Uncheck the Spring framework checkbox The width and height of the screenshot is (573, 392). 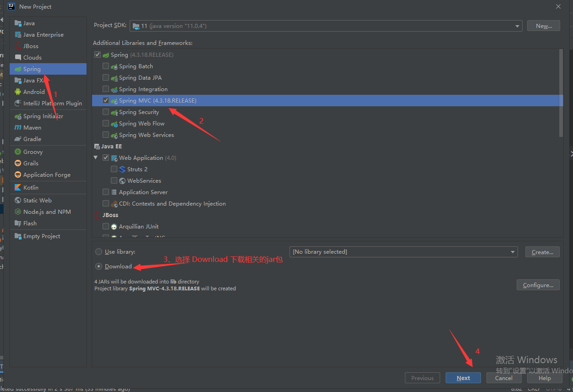pyautogui.click(x=97, y=55)
